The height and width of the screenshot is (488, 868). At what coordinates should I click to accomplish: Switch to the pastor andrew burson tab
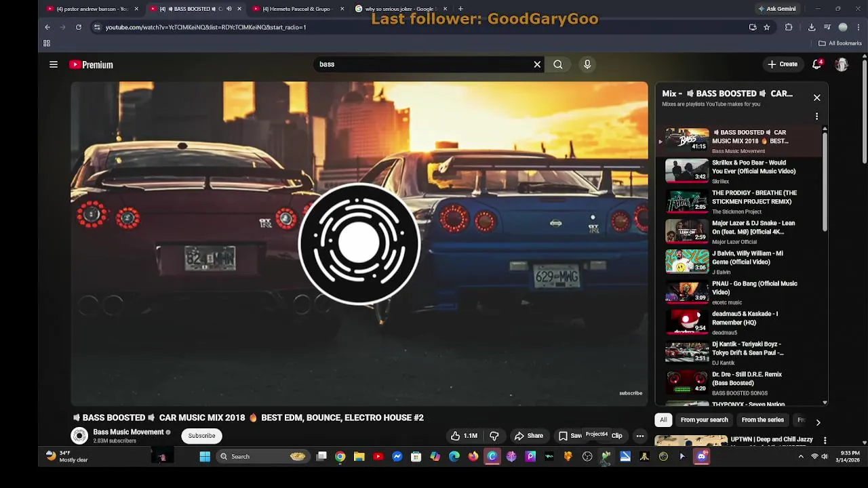(x=93, y=9)
